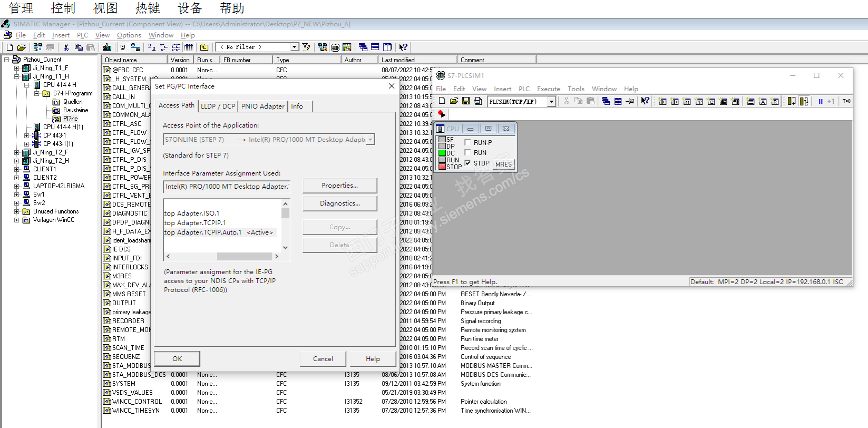Click Cancel in Set PG/PC Interface dialog
Viewport: 868px width, 428px height.
click(x=323, y=359)
